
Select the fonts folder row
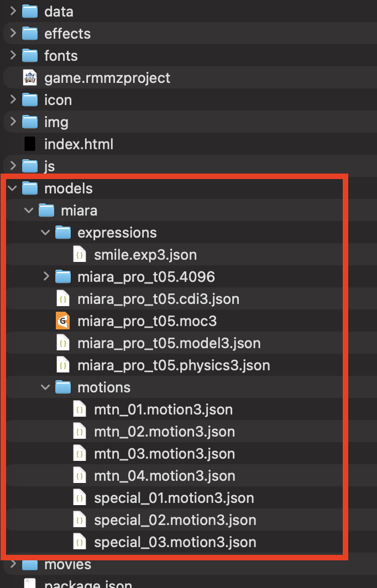61,56
